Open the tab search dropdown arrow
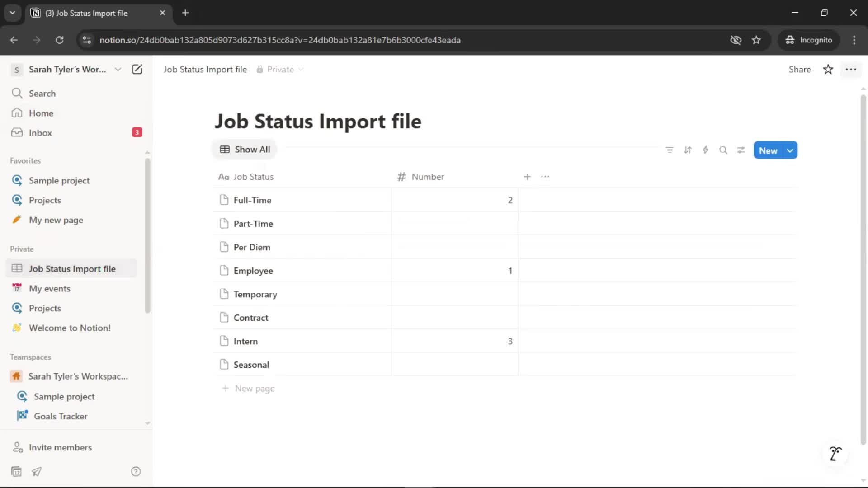868x488 pixels. [12, 13]
